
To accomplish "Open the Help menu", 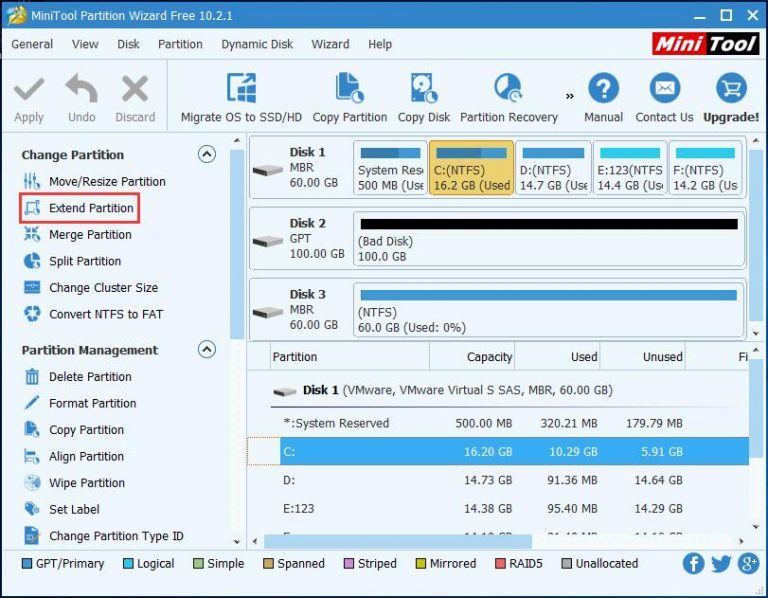I will (x=380, y=44).
